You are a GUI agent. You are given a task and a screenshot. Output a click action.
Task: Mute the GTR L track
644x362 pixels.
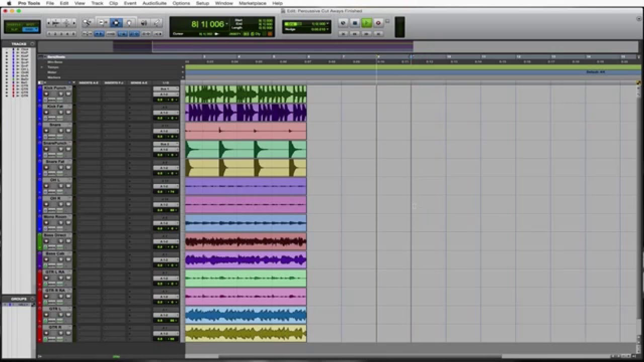point(68,315)
